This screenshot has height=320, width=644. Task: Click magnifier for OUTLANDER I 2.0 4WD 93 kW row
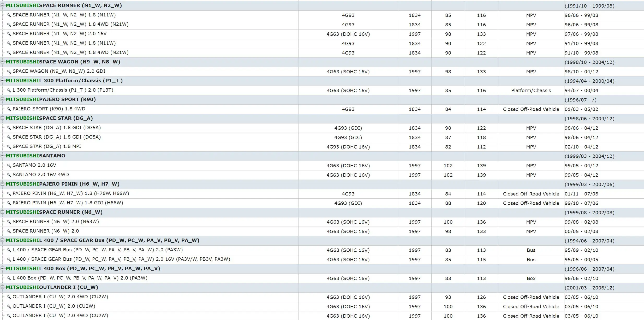9,297
